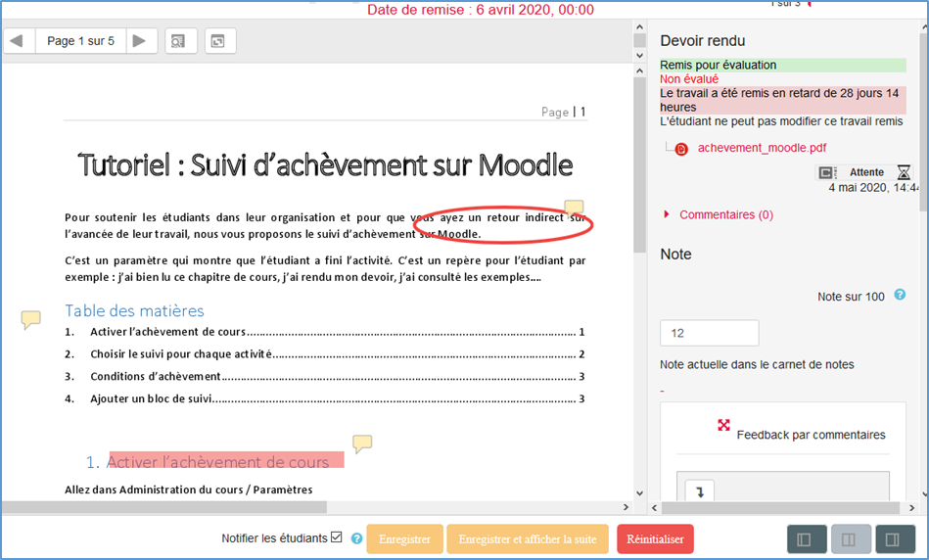
Task: Click the document title 'Tutoriel : Suivi d'achèvement sur Moodle'
Action: (325, 165)
